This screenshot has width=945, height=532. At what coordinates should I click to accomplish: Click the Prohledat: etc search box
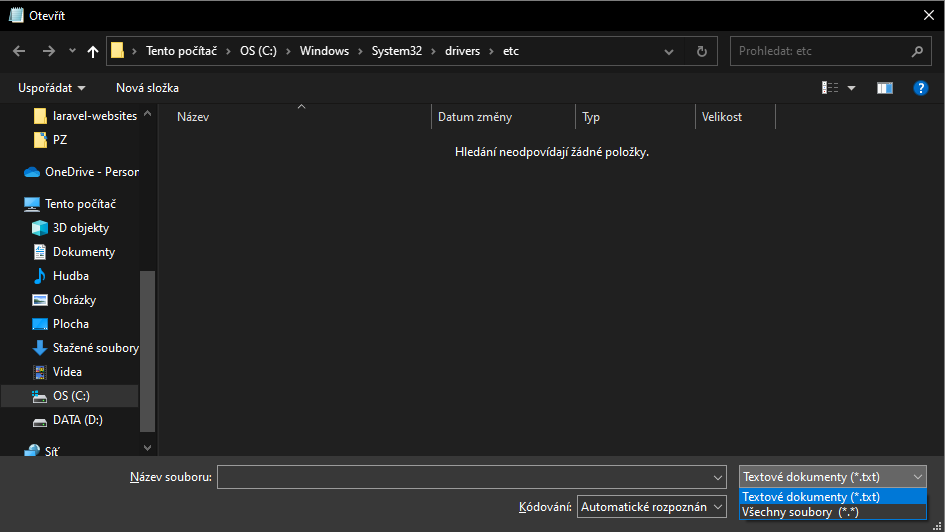pos(820,51)
